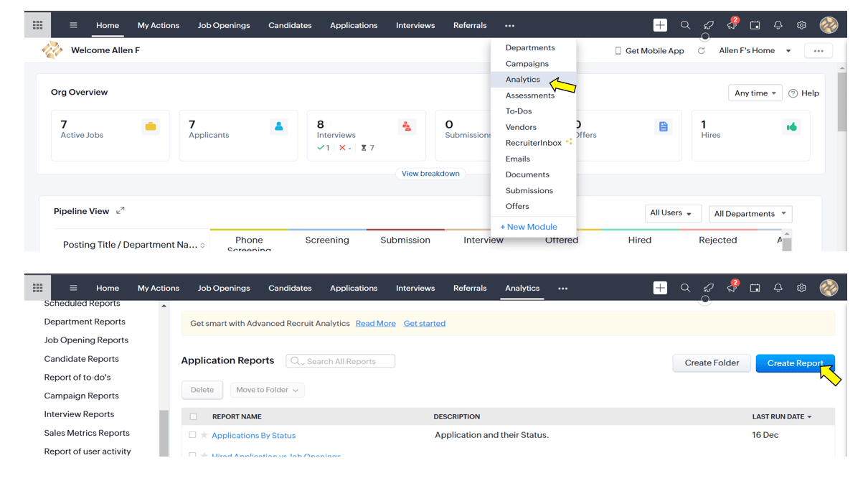Open Job Opening Reports in the sidebar
868x486 pixels.
[86, 340]
